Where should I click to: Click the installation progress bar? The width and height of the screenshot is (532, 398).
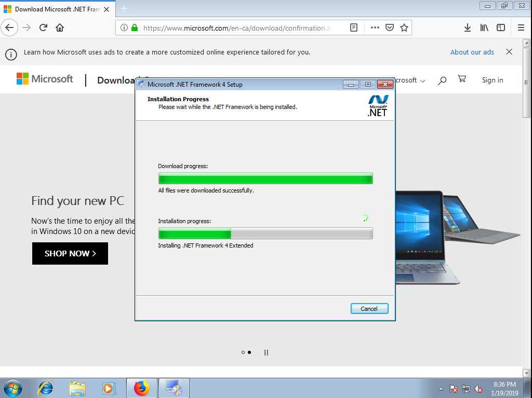pos(265,233)
